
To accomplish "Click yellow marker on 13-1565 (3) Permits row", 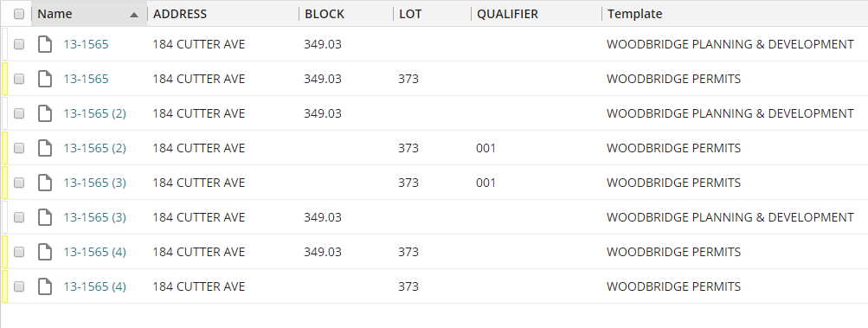I will click(x=4, y=183).
